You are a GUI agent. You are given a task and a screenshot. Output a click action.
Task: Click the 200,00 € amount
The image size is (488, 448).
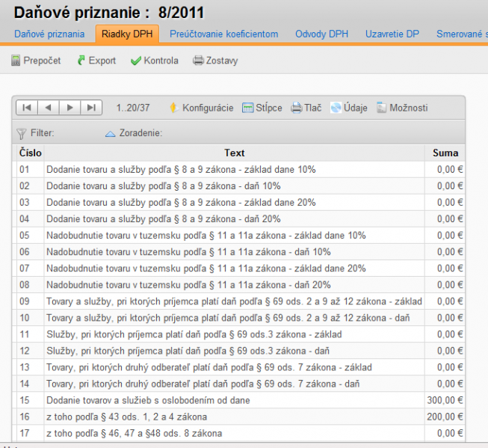point(445,417)
